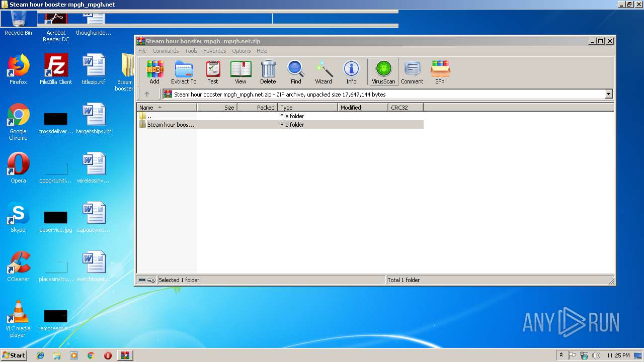
Task: Click the Start button
Action: point(14,355)
